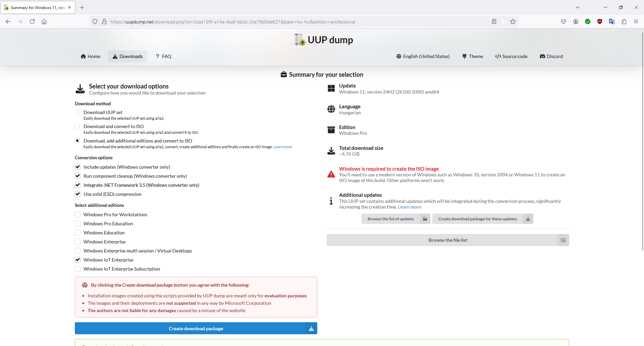Viewport: 644px width, 346px height.
Task: Check Windows Pro Education edition
Action: (x=77, y=224)
